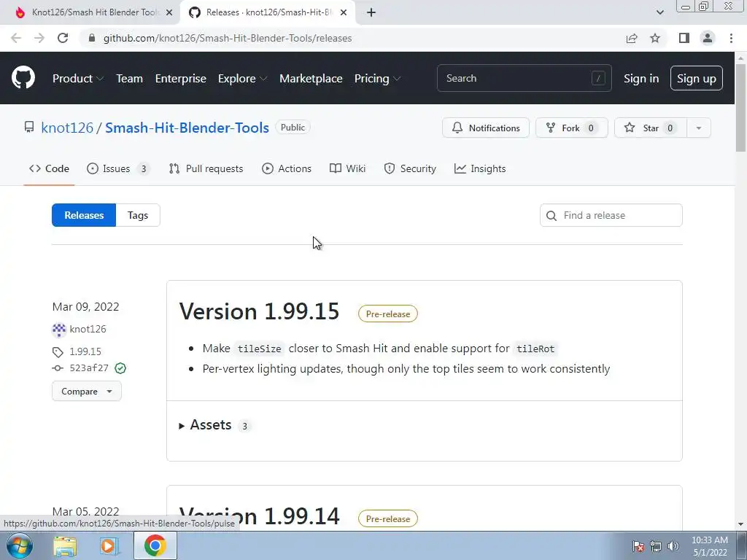Expand the Explore dropdown menu

242,79
